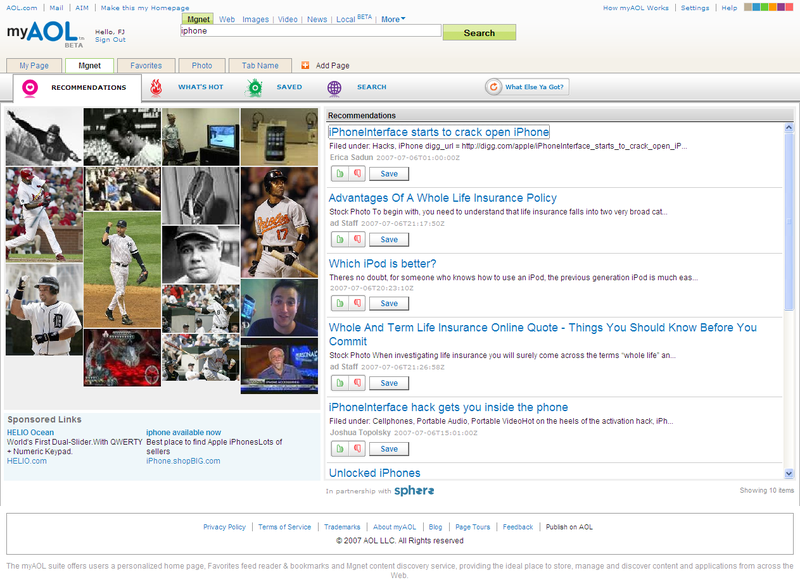Open the Settings link
This screenshot has width=800, height=580.
click(695, 8)
